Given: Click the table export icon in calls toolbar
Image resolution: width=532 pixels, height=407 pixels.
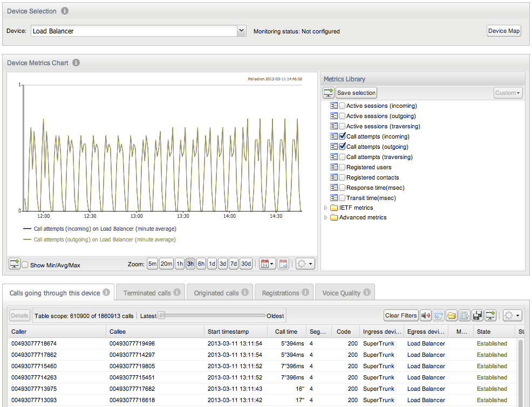Looking at the screenshot, I should (464, 315).
